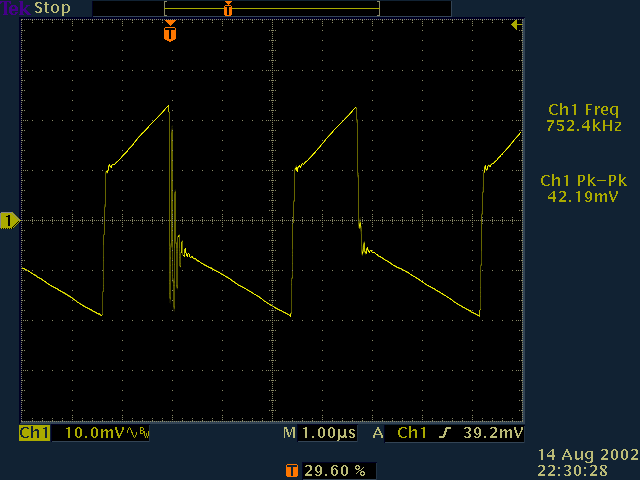
Task: Click the orange trigger position T marker
Action: tap(170, 34)
